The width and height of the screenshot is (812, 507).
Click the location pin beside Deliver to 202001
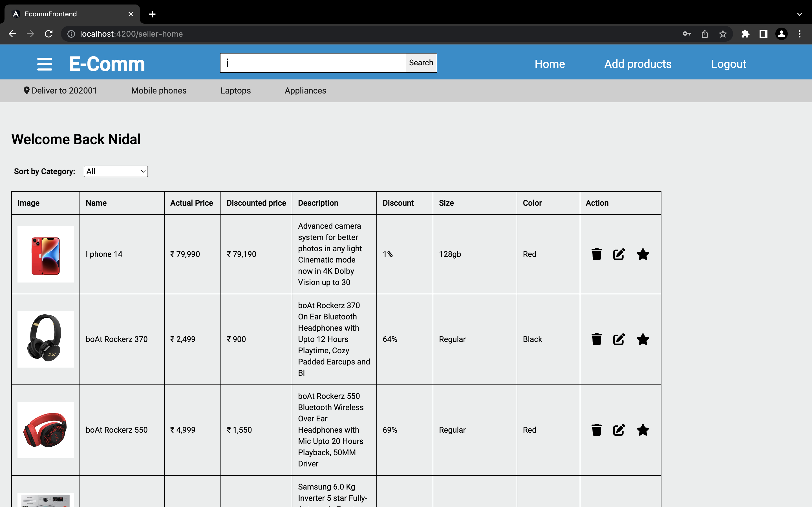point(27,90)
